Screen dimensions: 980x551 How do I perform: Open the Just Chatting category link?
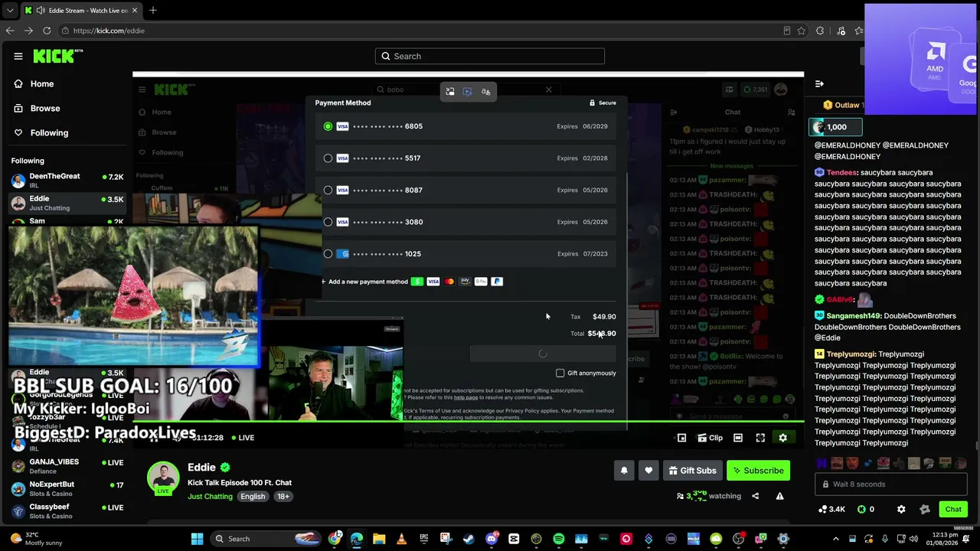pyautogui.click(x=210, y=497)
